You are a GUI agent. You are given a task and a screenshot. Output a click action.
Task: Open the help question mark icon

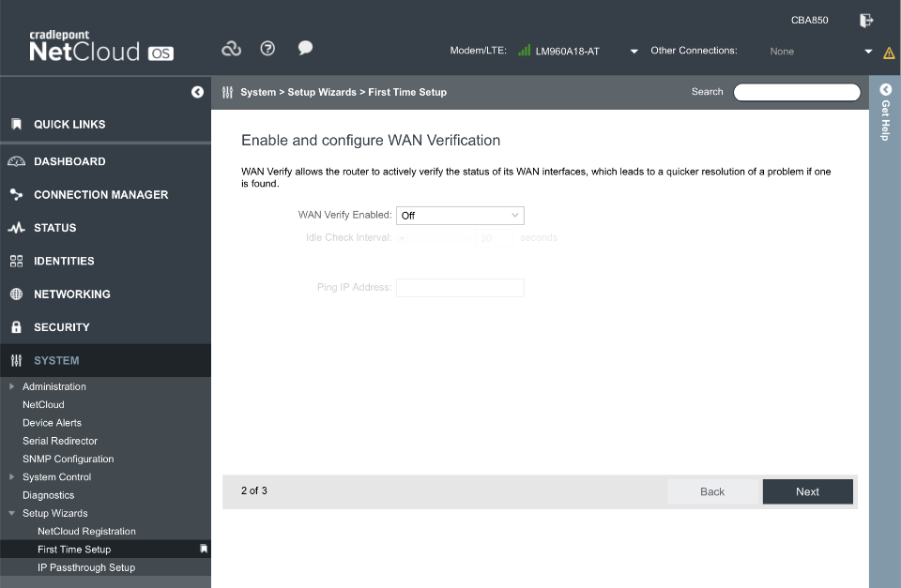coord(267,48)
